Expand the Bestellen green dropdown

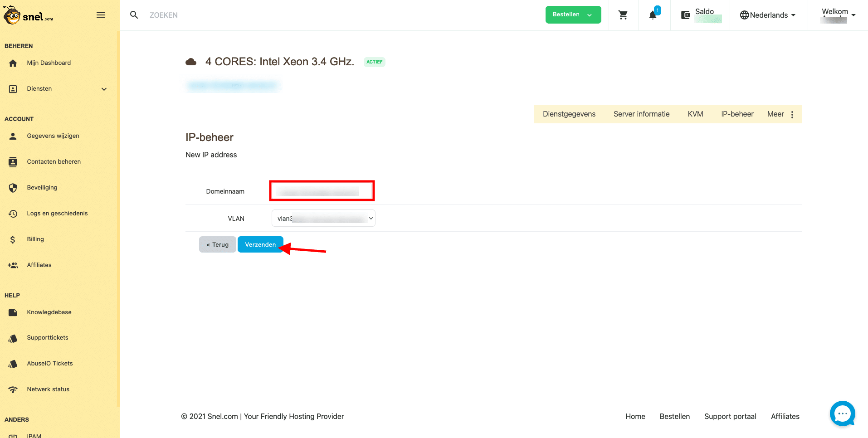click(573, 15)
